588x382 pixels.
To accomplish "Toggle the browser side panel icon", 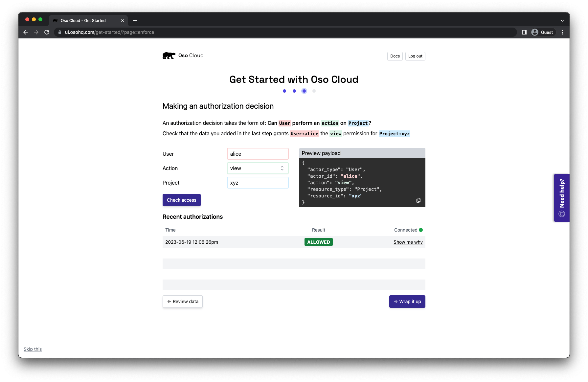I will [x=524, y=32].
